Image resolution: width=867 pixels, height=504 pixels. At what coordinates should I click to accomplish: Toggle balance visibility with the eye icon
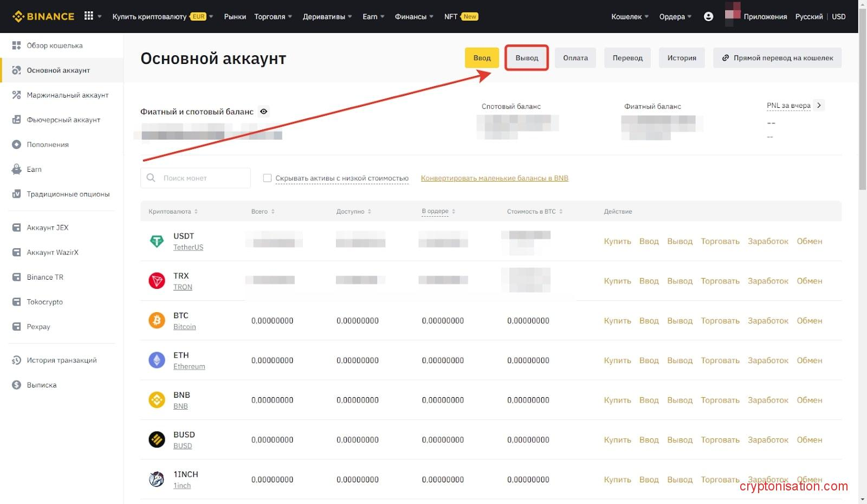264,112
